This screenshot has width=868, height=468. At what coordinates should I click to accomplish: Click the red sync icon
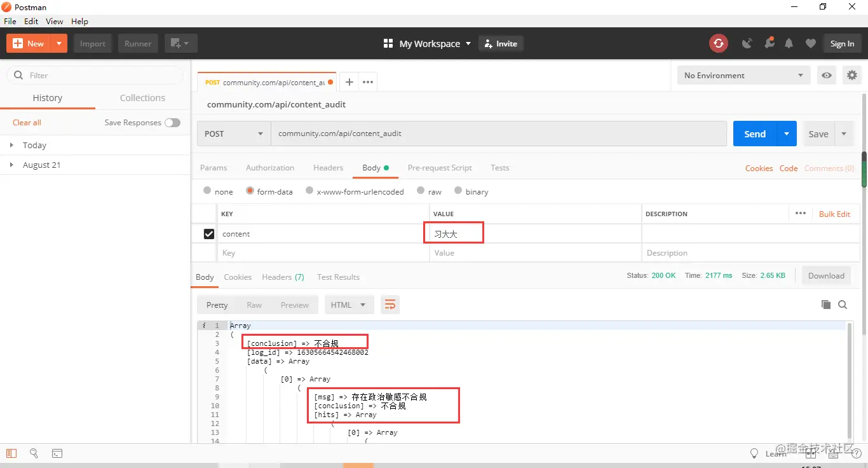click(x=719, y=43)
